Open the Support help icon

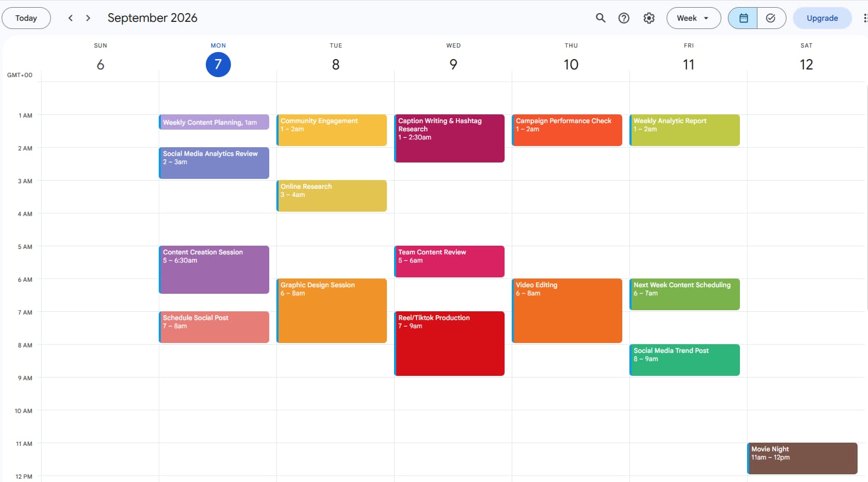624,18
